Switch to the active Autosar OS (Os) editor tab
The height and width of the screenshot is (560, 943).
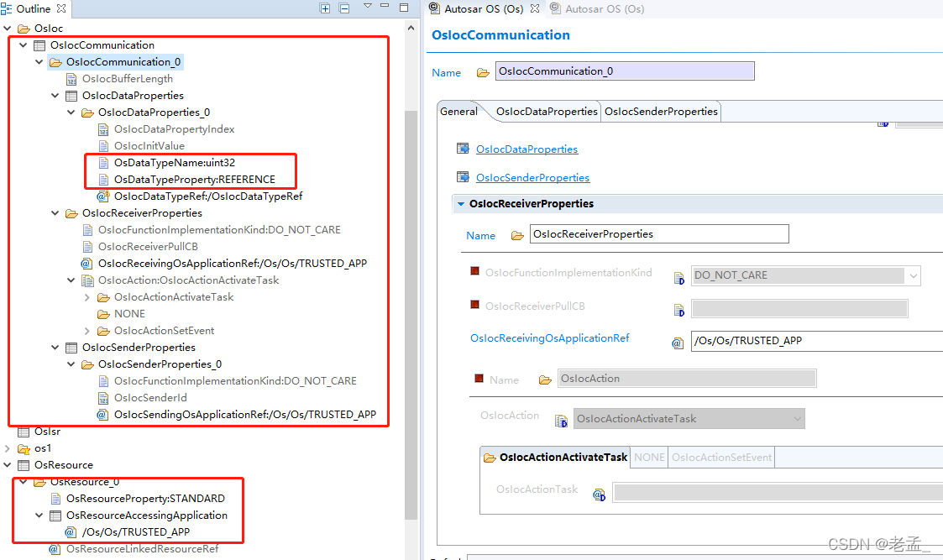point(484,9)
